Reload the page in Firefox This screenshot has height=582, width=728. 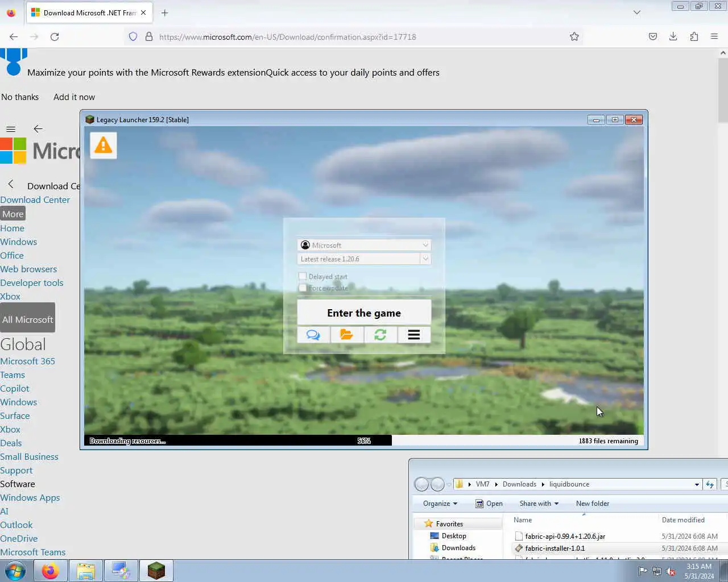(55, 36)
